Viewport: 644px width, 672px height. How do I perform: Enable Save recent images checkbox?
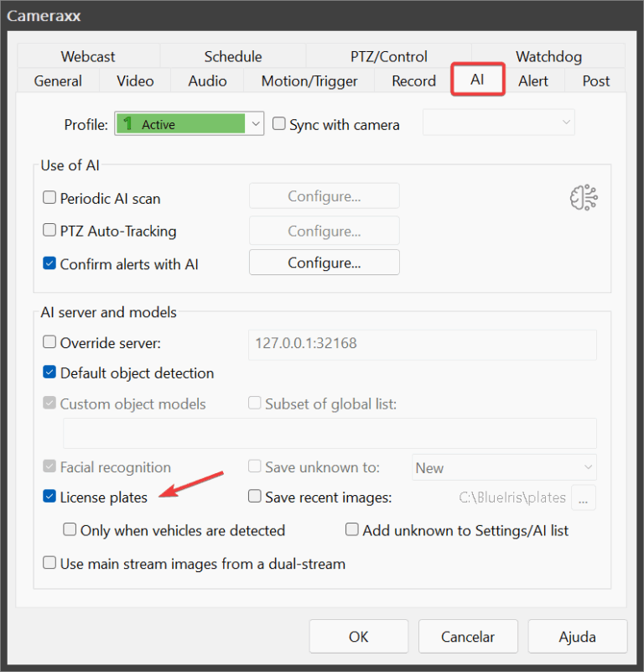(x=256, y=497)
